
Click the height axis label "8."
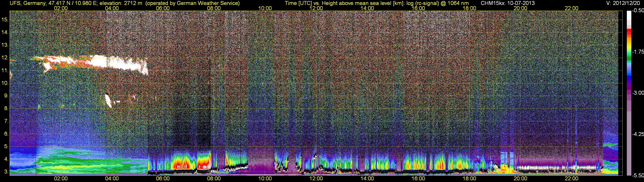click(x=6, y=109)
